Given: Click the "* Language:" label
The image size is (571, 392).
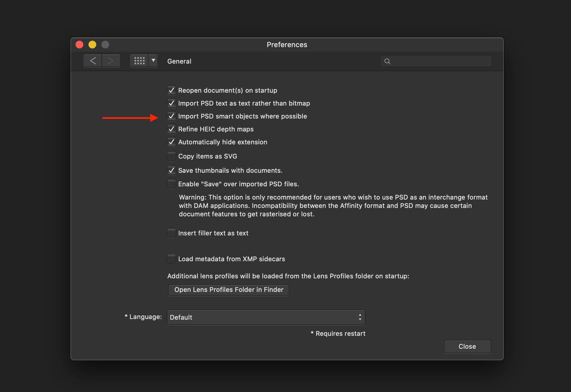Looking at the screenshot, I should click(143, 317).
